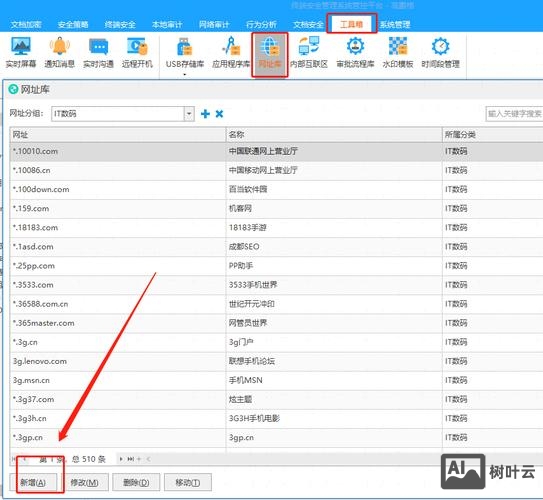Click the 中国移动网上营业厅 name cell
The image size is (543, 500).
pyautogui.click(x=334, y=170)
